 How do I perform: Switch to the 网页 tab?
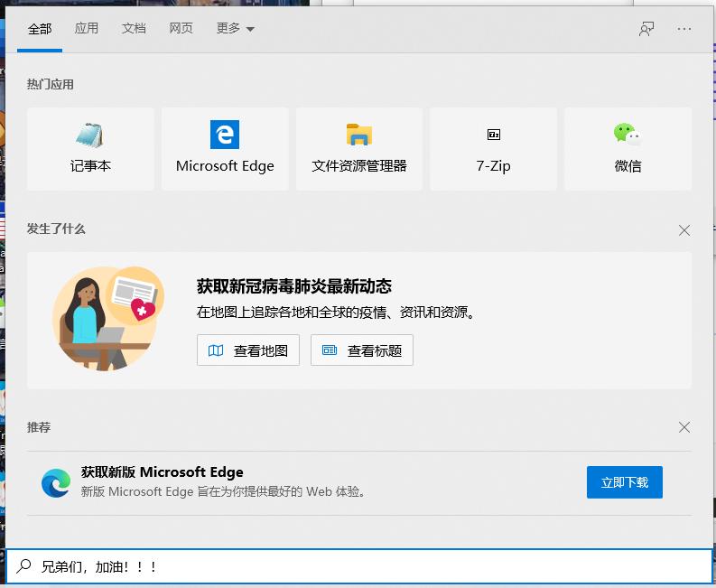181,28
